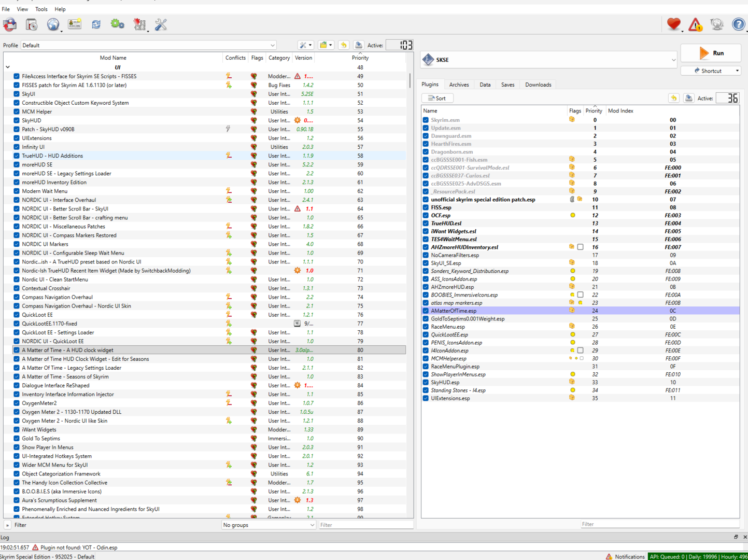Open the folder shortcuts dropdown above mod list
Image resolution: width=748 pixels, height=560 pixels.
(x=326, y=45)
